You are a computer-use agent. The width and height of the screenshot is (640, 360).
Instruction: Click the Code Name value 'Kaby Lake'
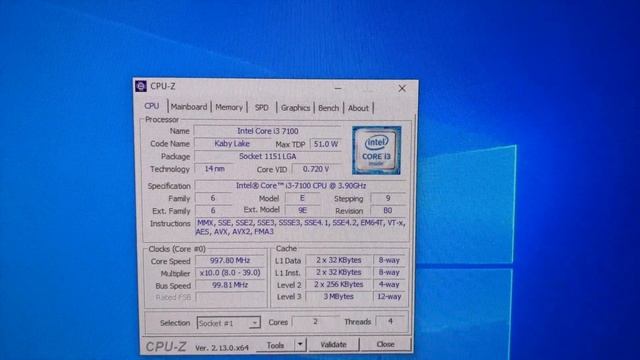(x=232, y=144)
